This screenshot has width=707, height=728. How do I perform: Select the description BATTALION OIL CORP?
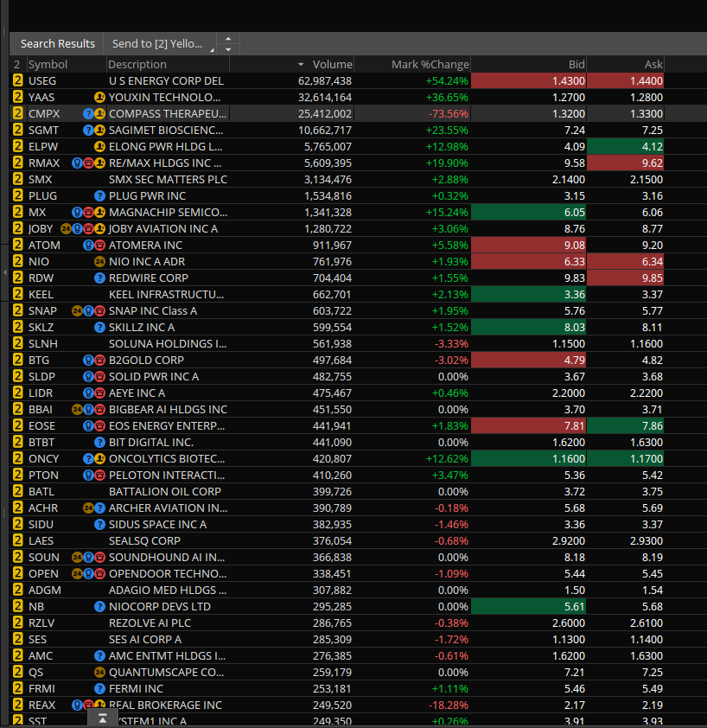(x=165, y=492)
